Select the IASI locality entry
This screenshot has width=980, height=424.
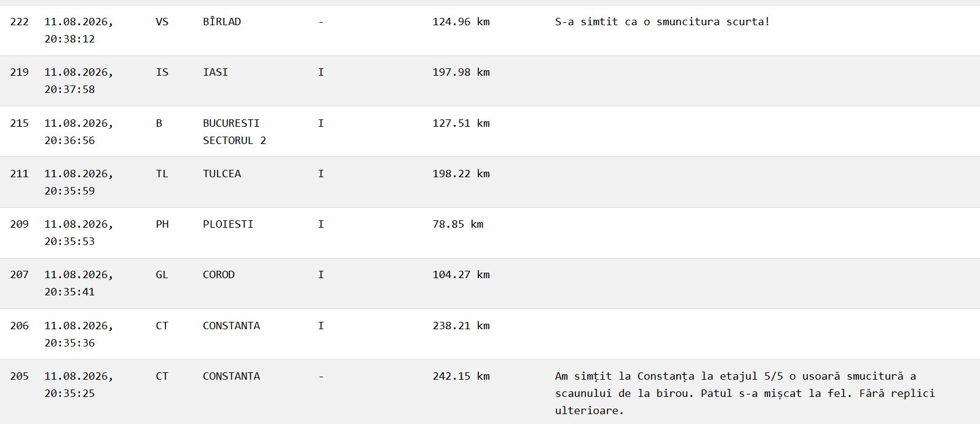[x=215, y=72]
